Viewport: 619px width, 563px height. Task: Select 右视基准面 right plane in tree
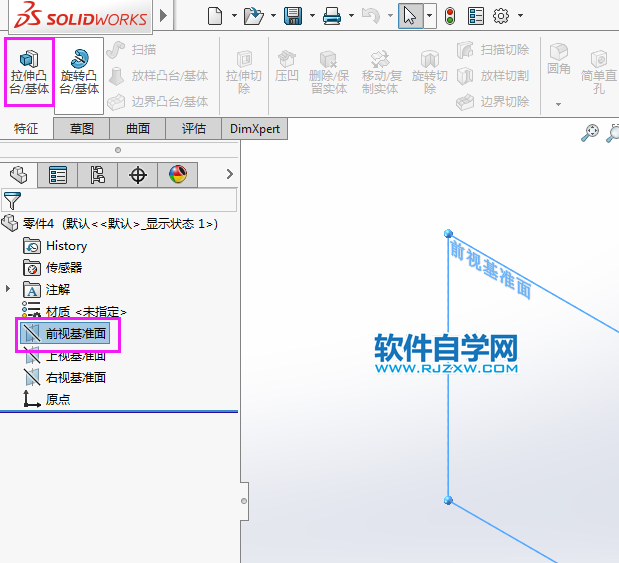[x=65, y=377]
